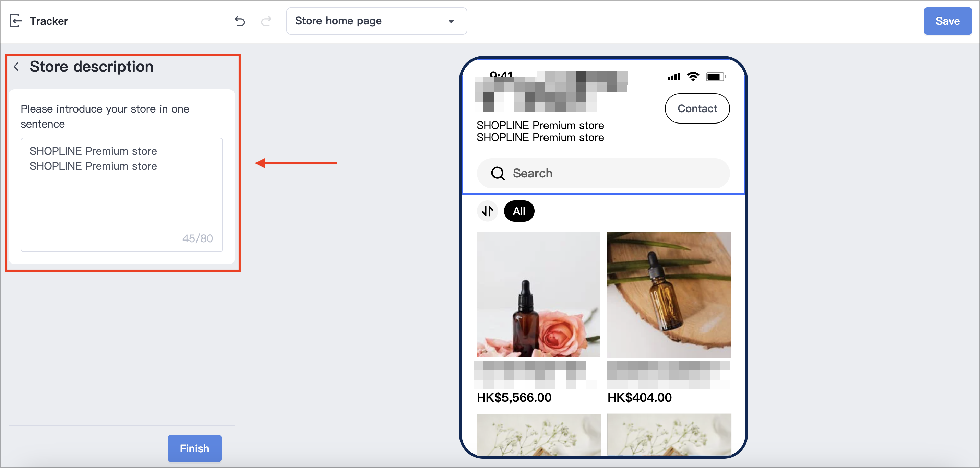Click the store description text area

pyautogui.click(x=121, y=195)
